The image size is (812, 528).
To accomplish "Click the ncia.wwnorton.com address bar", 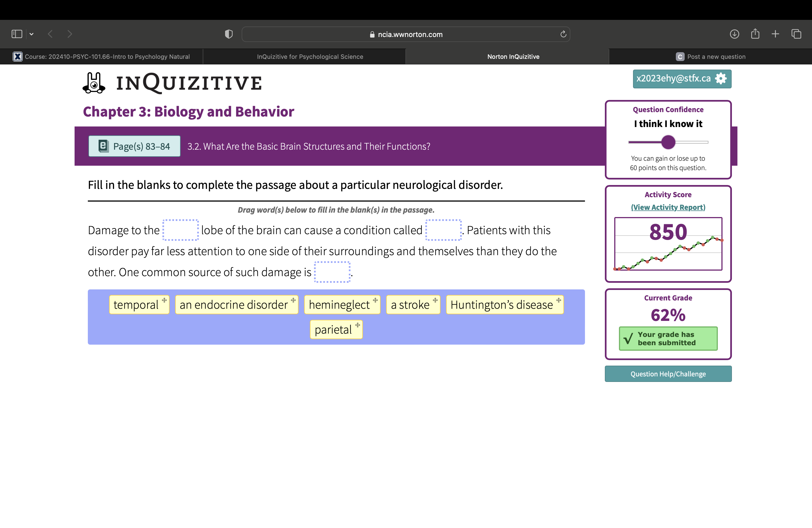I will click(406, 34).
